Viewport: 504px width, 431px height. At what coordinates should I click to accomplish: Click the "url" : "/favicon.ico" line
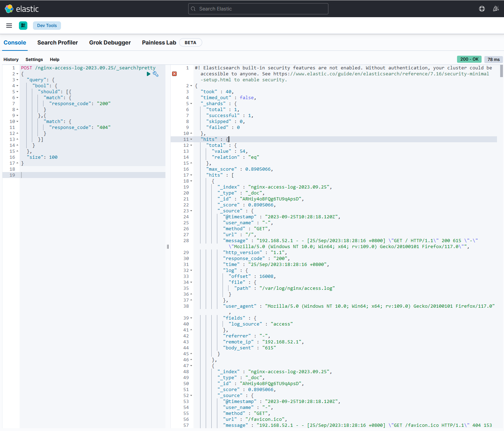(x=255, y=419)
